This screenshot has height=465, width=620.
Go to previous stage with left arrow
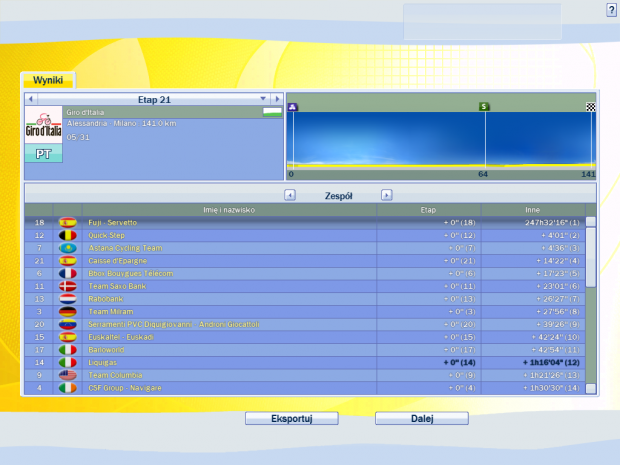tap(31, 99)
